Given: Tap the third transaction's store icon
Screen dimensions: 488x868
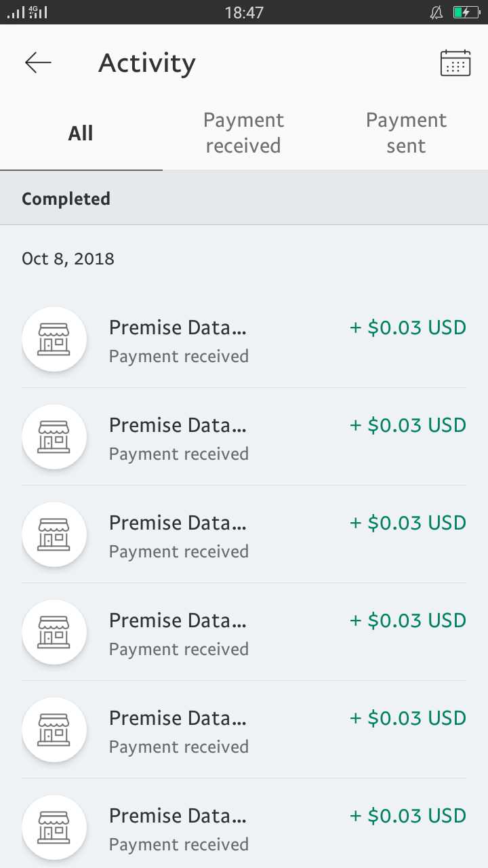Looking at the screenshot, I should pyautogui.click(x=54, y=534).
